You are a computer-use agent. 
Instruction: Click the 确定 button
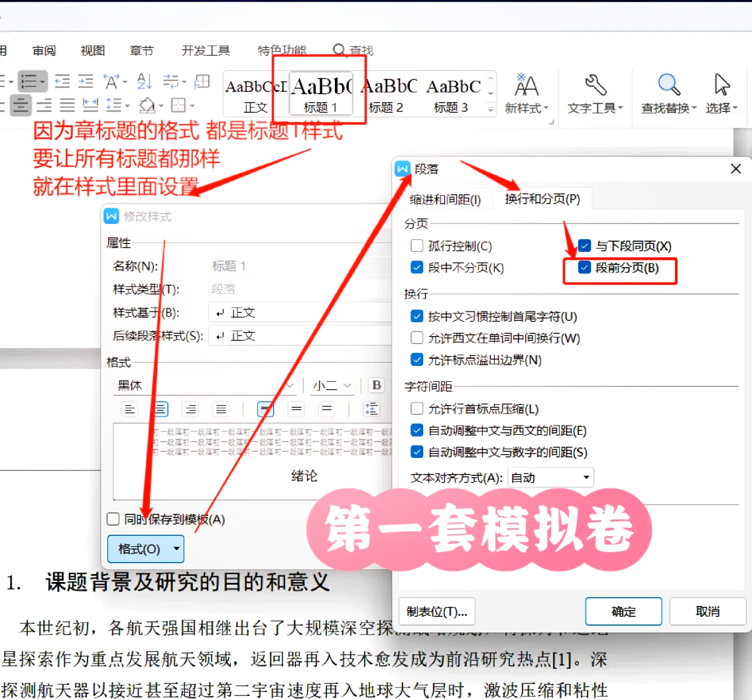coord(623,611)
